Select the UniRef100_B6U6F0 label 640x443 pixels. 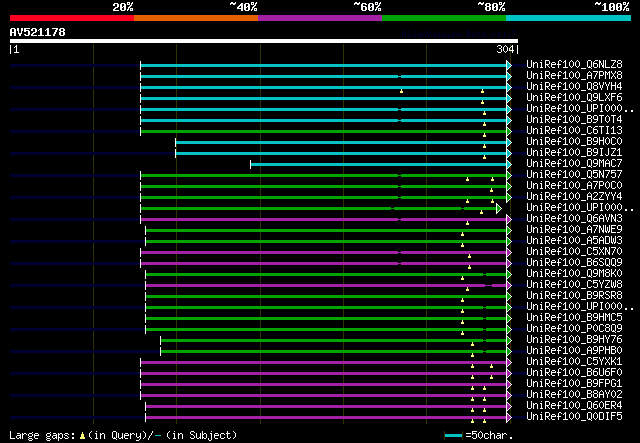[x=574, y=373]
